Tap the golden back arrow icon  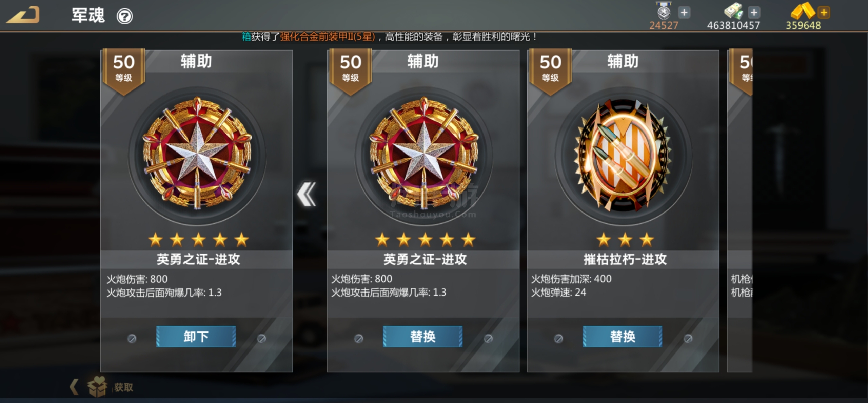click(x=23, y=15)
